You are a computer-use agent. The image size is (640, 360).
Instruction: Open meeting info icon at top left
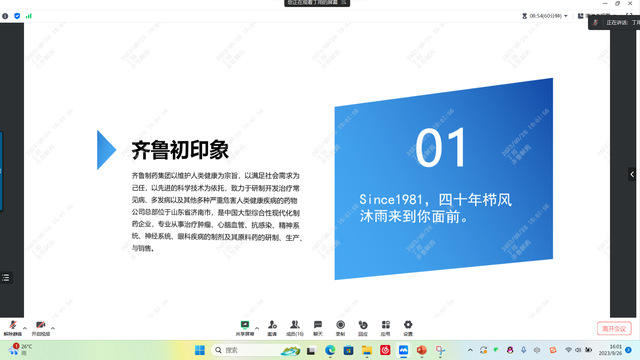[5, 16]
